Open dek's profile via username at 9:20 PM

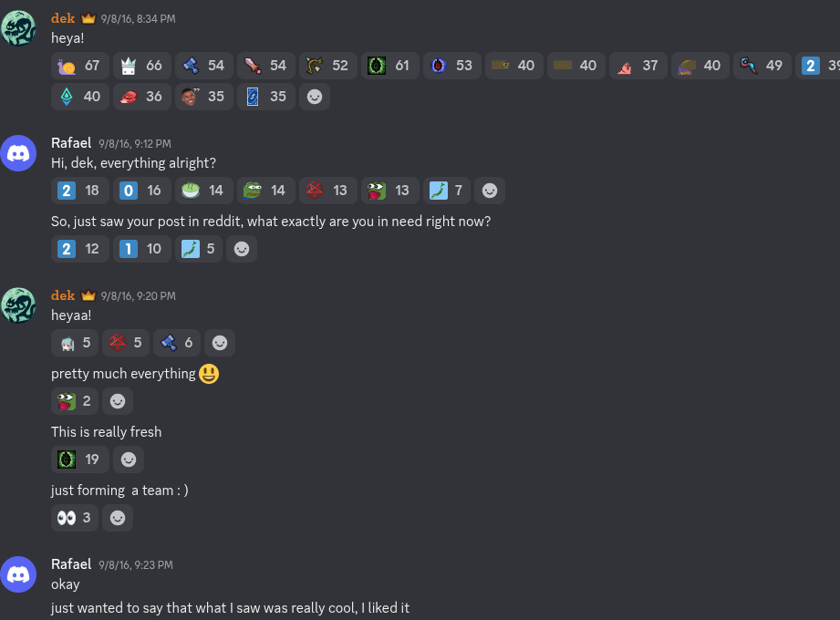tap(63, 295)
